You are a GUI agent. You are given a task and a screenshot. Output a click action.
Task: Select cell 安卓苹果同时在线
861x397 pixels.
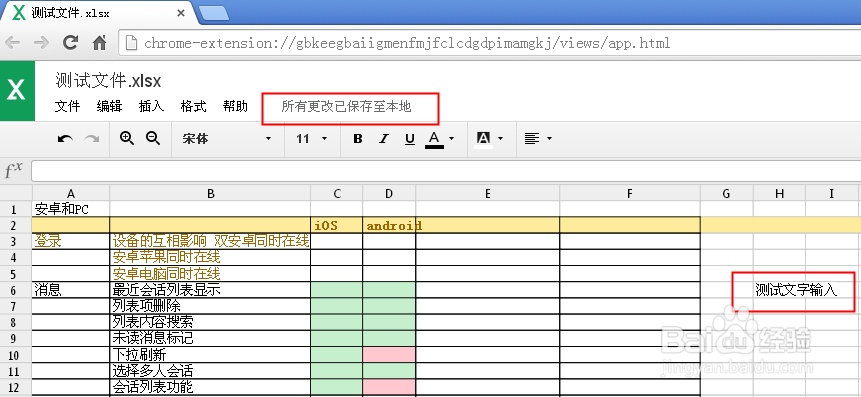(x=210, y=258)
